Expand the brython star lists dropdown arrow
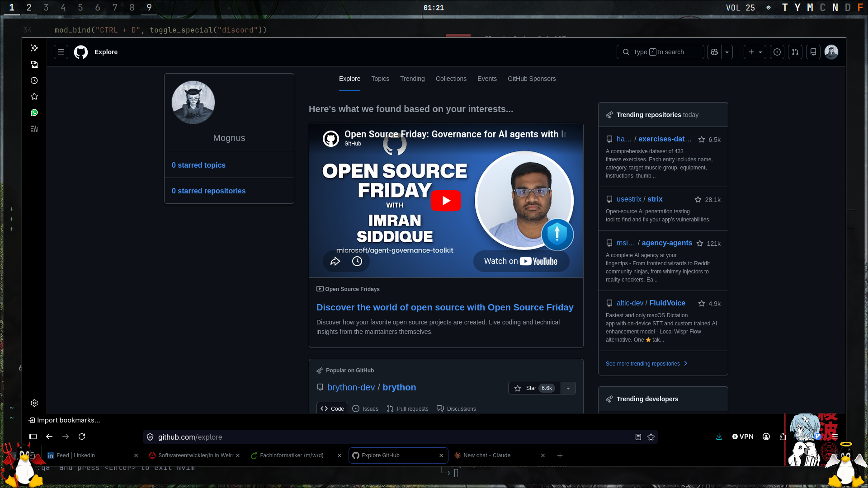This screenshot has width=868, height=488. pos(568,388)
